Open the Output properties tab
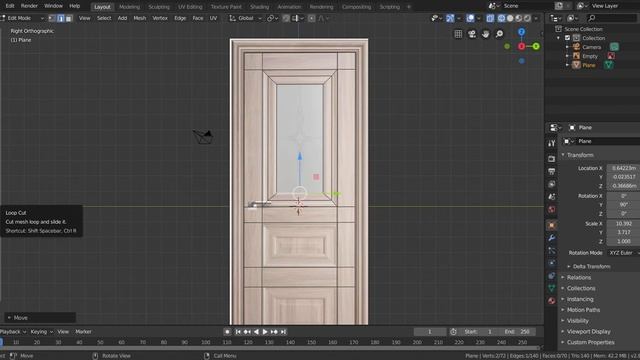The height and width of the screenshot is (360, 640). [551, 171]
